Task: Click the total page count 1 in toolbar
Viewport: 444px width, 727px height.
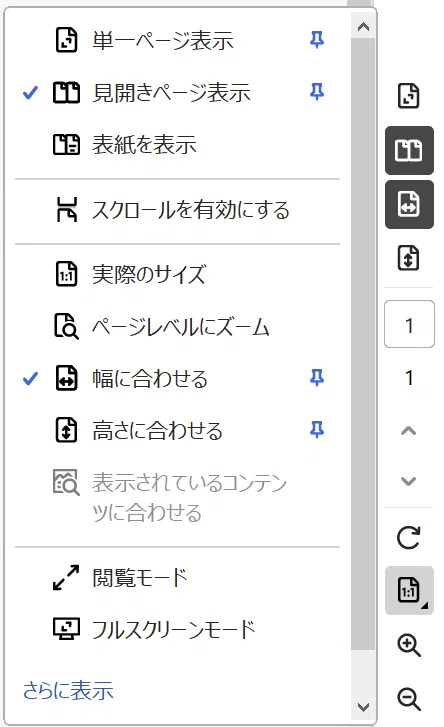Action: click(x=409, y=378)
